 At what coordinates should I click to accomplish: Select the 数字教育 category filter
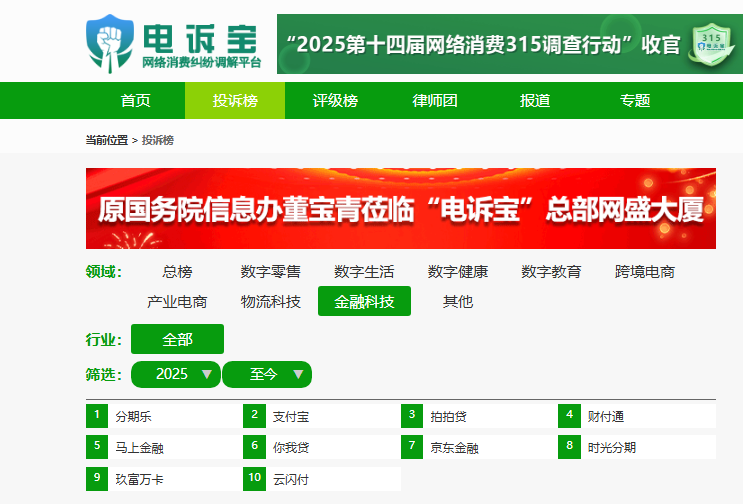tap(552, 271)
